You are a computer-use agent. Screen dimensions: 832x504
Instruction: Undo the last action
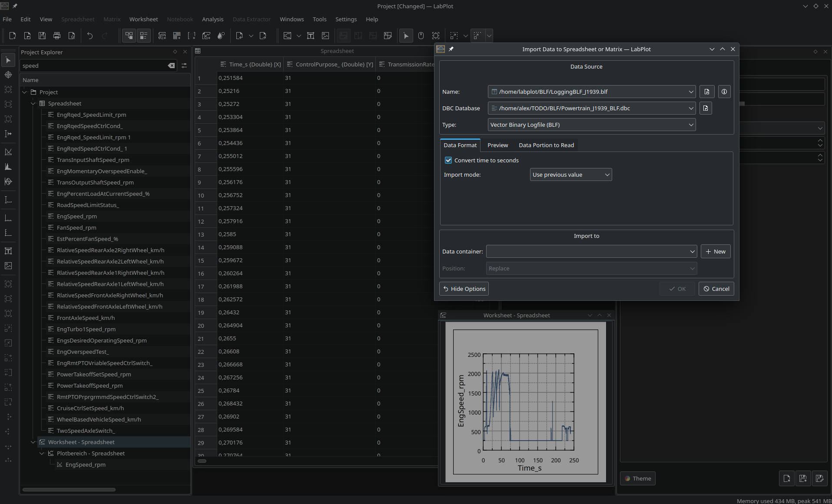coord(89,36)
